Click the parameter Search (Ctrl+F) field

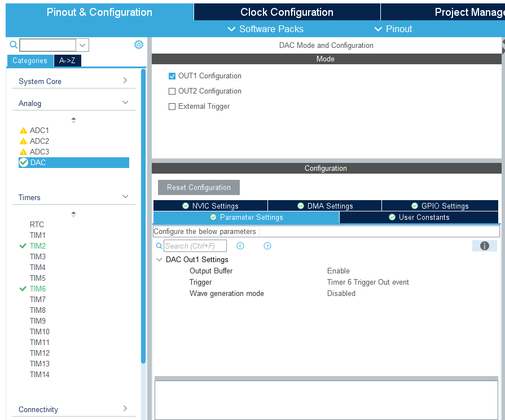(195, 246)
